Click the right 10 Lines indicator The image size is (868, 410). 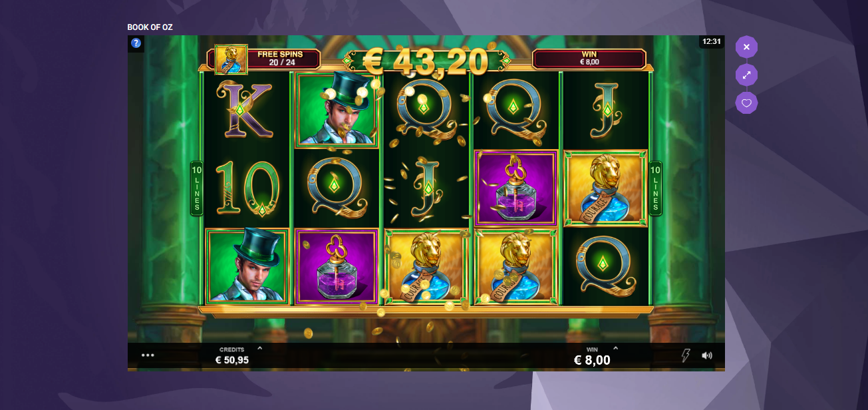(654, 188)
